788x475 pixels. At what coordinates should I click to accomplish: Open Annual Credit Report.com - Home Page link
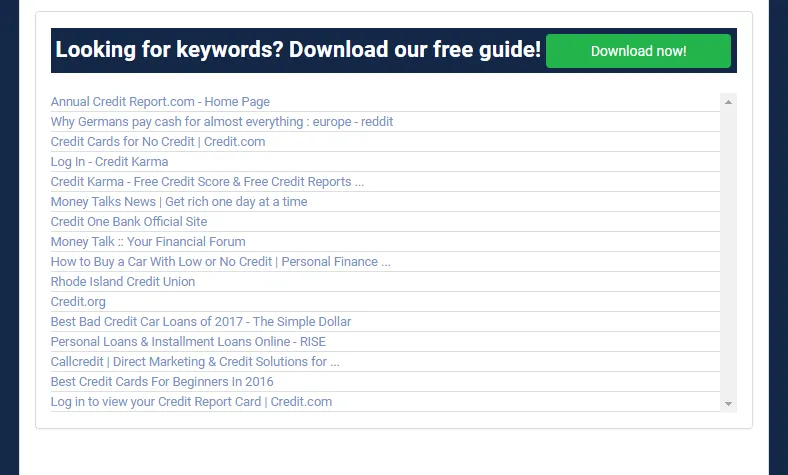pyautogui.click(x=160, y=102)
